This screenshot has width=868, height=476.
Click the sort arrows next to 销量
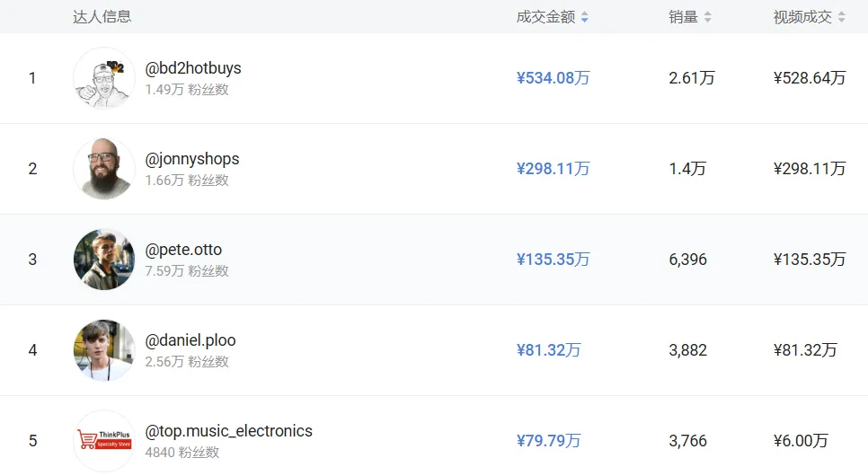coord(708,17)
